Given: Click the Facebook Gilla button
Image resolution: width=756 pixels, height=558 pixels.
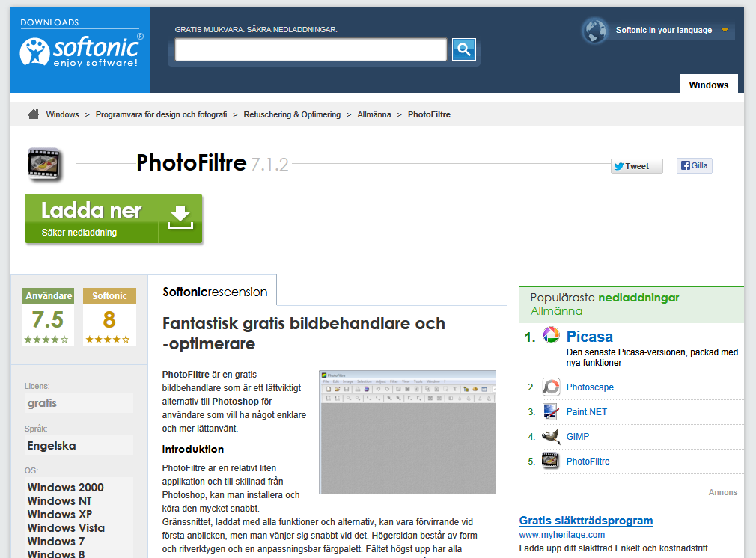Looking at the screenshot, I should [695, 166].
